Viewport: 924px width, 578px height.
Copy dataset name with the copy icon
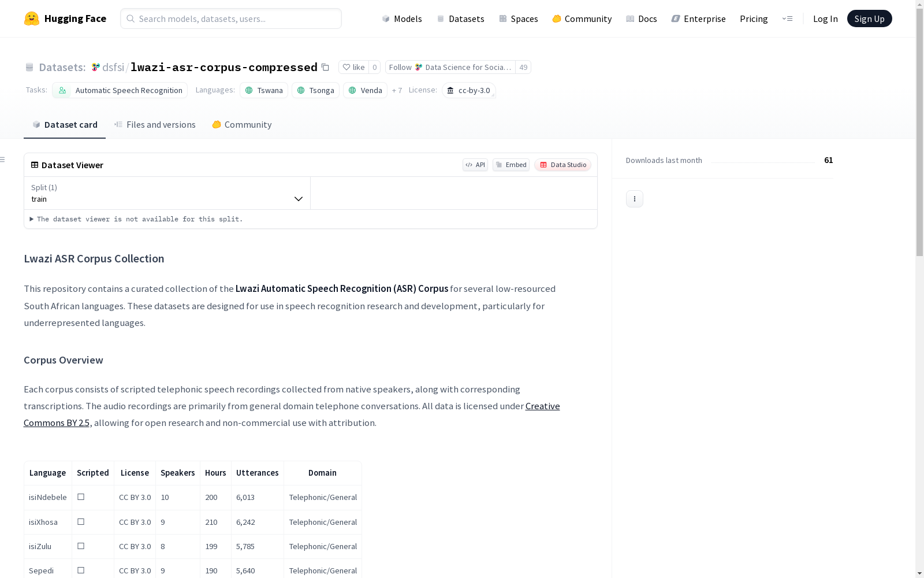coord(325,67)
